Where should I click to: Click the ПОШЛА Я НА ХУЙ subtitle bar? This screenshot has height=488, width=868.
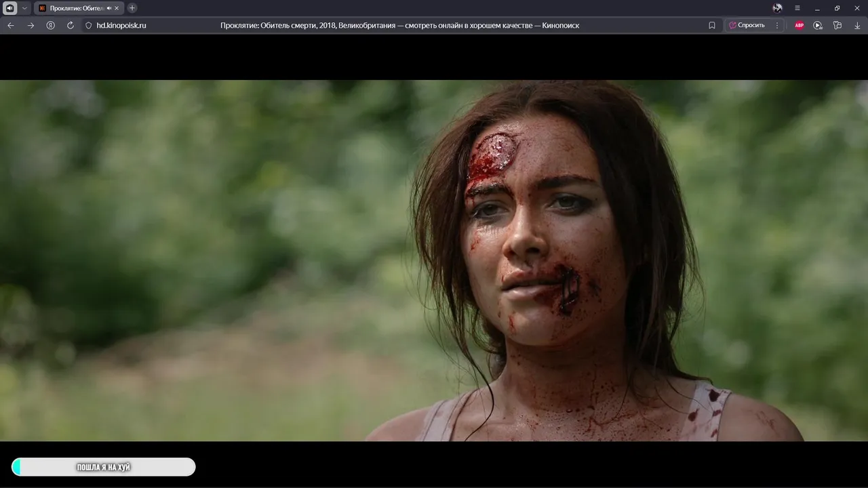click(x=104, y=467)
